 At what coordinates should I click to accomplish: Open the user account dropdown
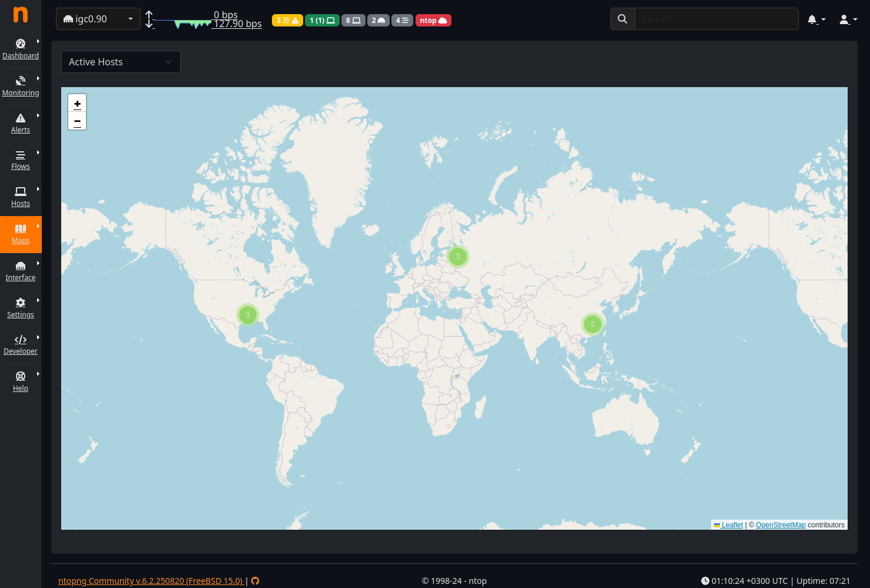point(848,19)
